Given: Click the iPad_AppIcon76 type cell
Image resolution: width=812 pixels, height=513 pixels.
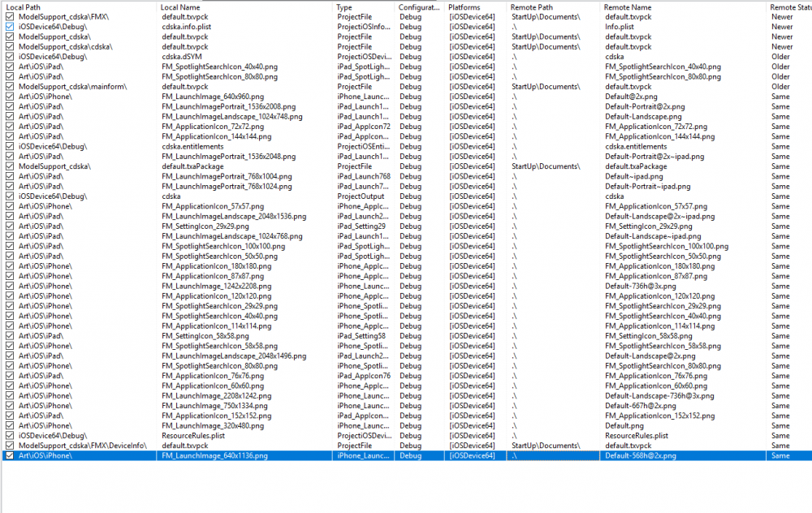Looking at the screenshot, I should [x=364, y=376].
